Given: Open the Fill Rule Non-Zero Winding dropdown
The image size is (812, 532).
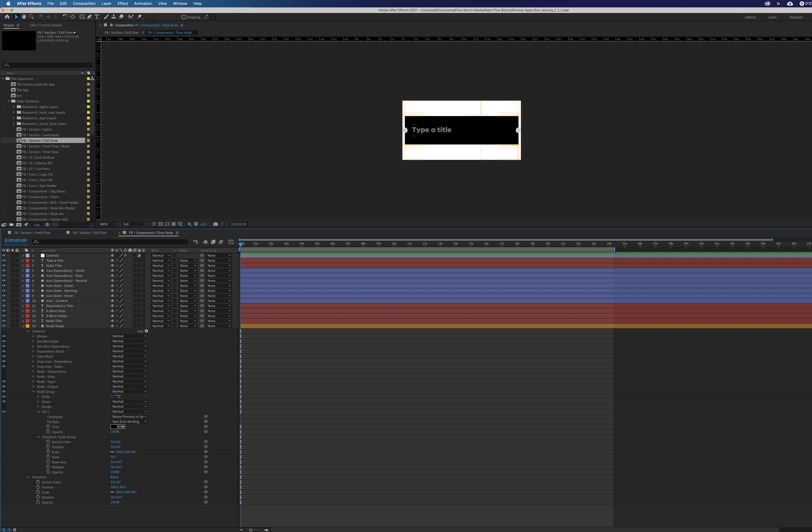Looking at the screenshot, I should [129, 422].
